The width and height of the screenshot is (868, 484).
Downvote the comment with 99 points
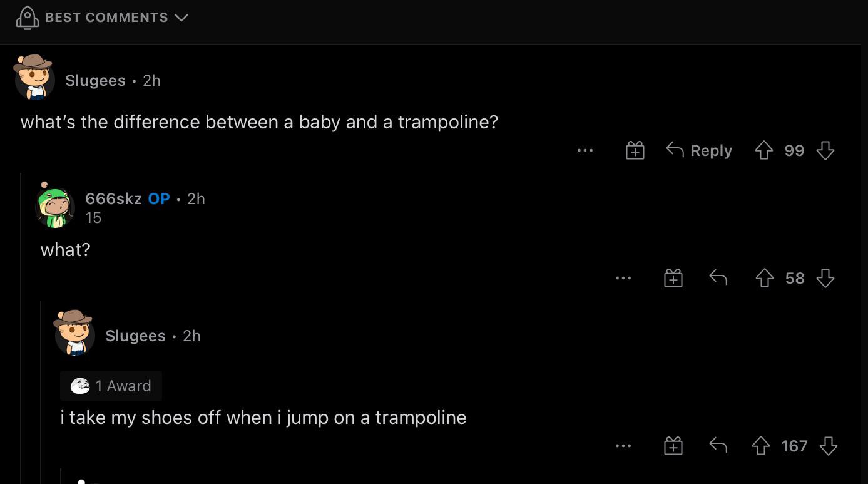pos(825,150)
